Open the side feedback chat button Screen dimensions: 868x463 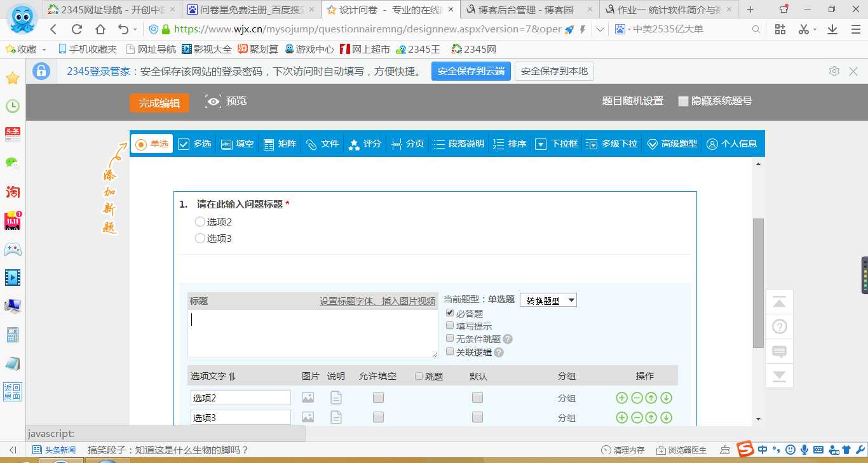[779, 351]
